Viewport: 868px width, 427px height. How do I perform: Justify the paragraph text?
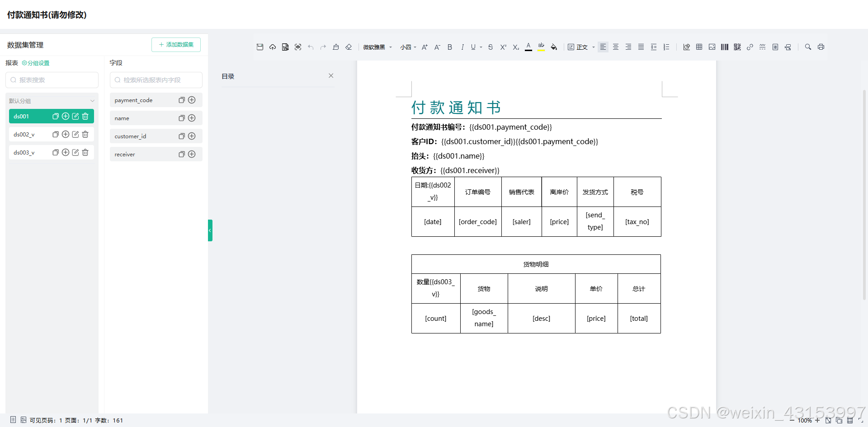(641, 47)
